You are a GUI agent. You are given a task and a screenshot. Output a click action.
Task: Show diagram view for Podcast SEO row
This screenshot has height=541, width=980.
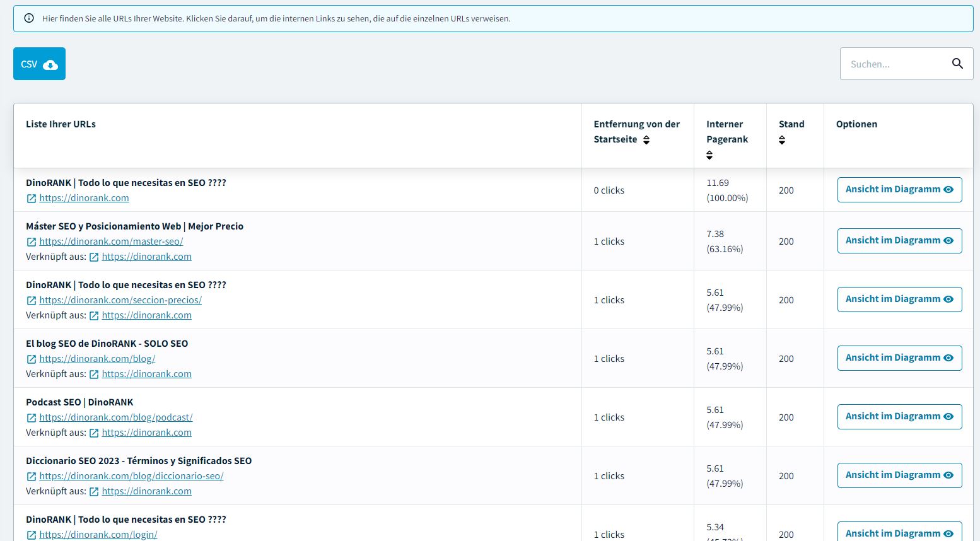tap(899, 417)
